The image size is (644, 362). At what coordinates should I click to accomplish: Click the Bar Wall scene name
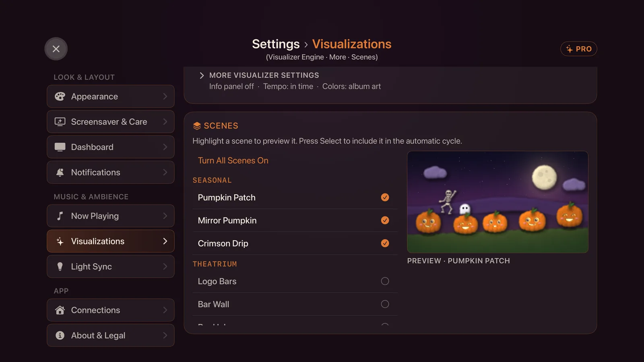click(213, 304)
